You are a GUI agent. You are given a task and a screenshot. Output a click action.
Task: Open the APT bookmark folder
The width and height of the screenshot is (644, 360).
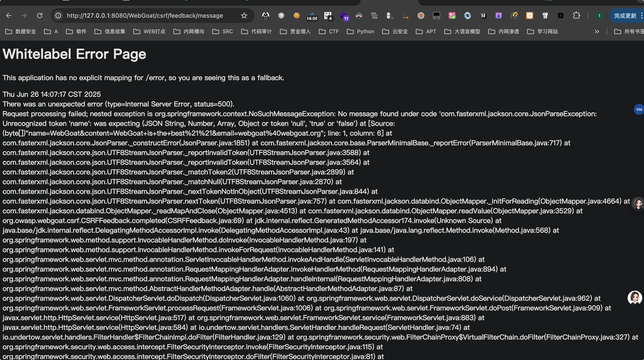(426, 32)
